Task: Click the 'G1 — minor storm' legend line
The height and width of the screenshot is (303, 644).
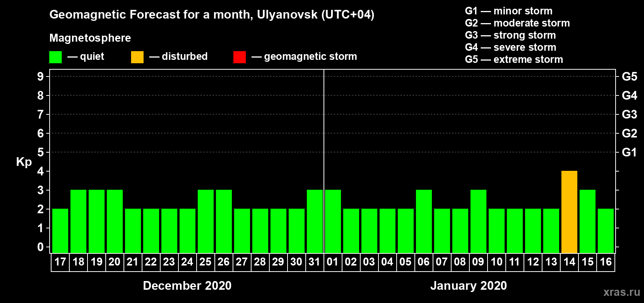Action: 509,11
